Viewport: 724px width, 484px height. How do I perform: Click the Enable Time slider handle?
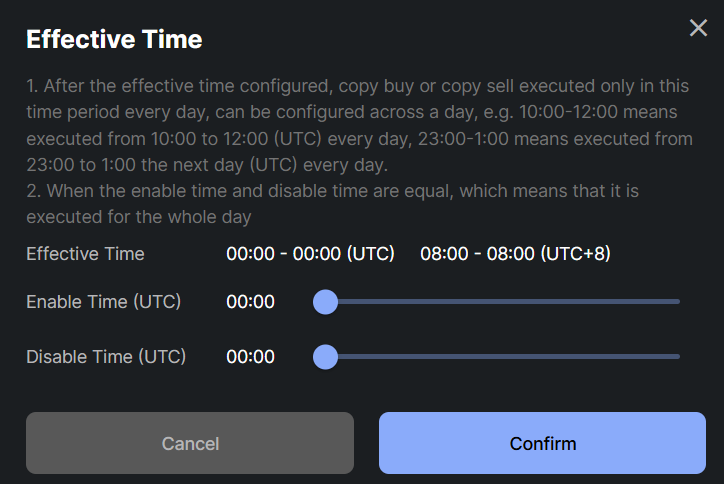click(x=325, y=301)
